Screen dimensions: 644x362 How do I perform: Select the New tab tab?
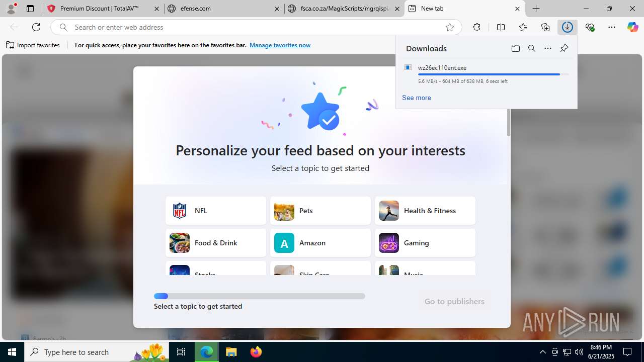(464, 9)
